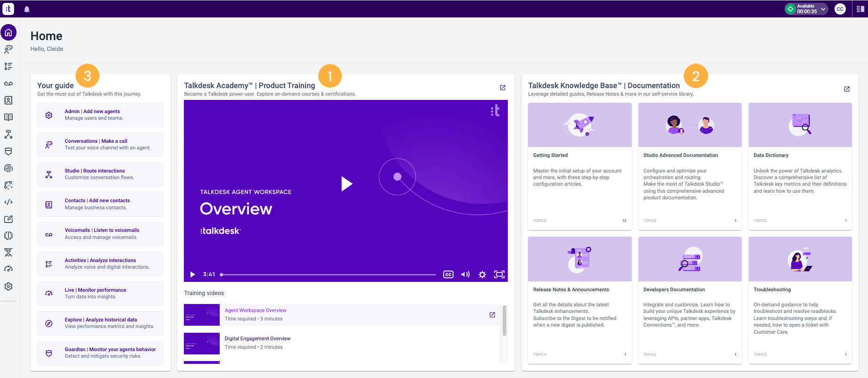The width and height of the screenshot is (868, 378).
Task: Select Agent Workspace Overview training video
Action: (x=342, y=315)
